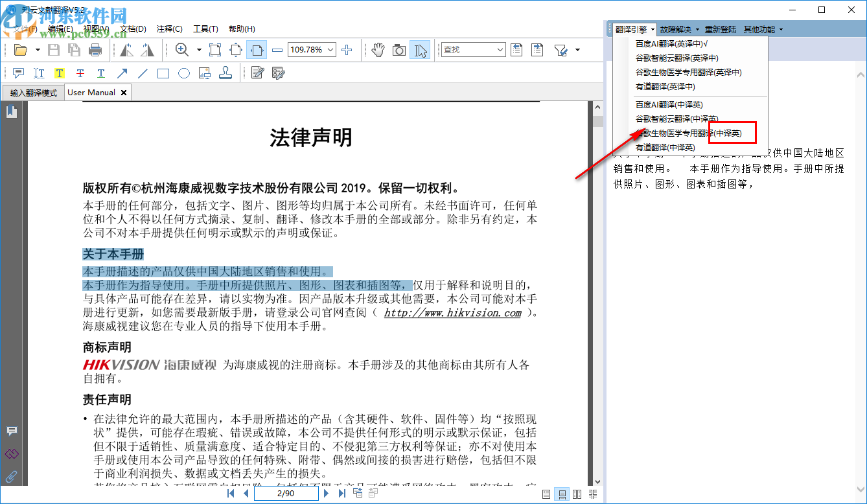This screenshot has height=504, width=867.
Task: Select the stamp annotation tool
Action: 225,73
